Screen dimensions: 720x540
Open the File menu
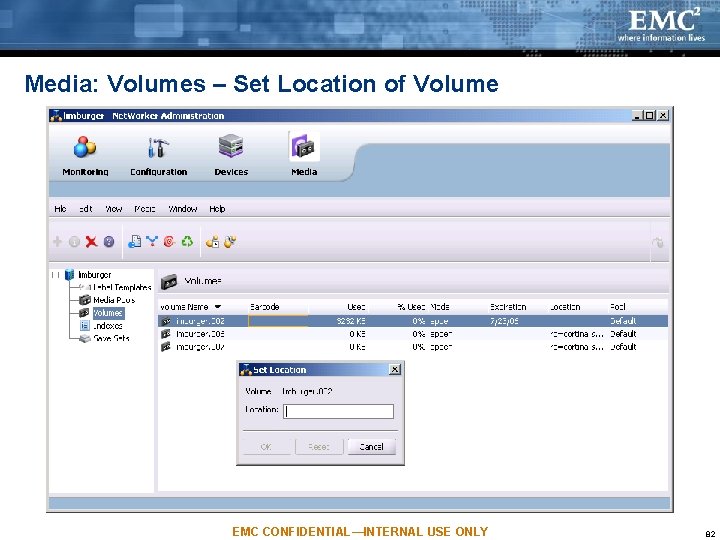[60, 209]
